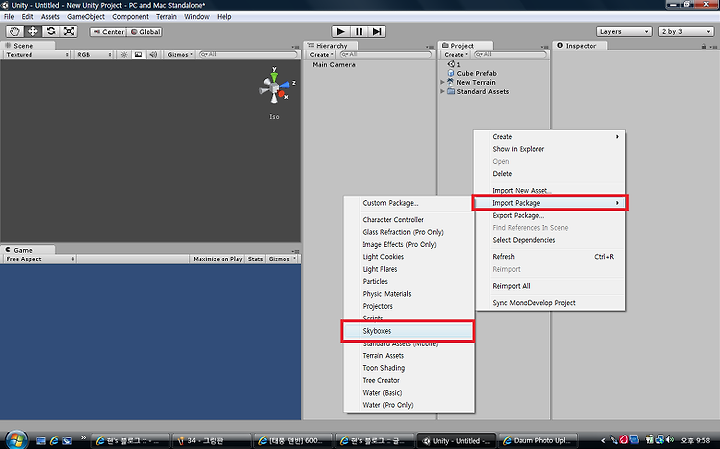Screen dimensions: 720x449
Task: Choose Reimport All from context menu
Action: pos(550,286)
